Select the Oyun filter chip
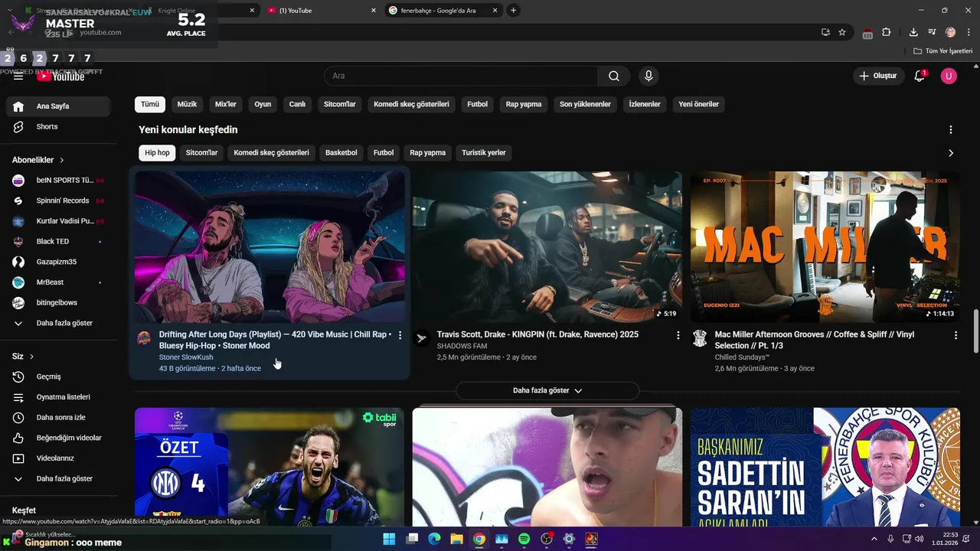This screenshot has width=980, height=551. (263, 104)
